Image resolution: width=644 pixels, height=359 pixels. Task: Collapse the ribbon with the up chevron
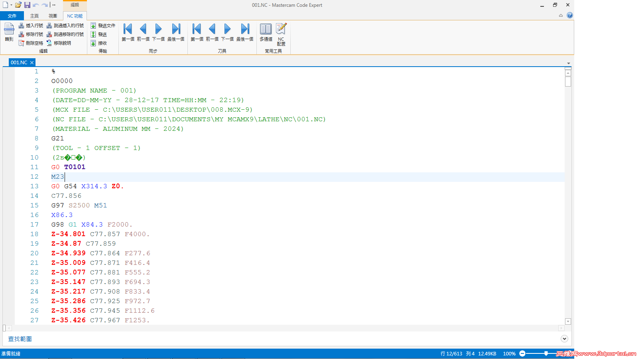[561, 16]
